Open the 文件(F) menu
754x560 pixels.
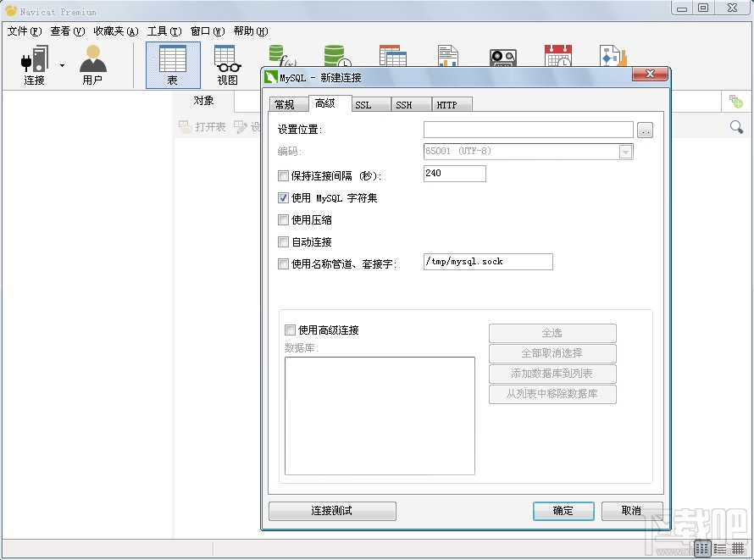click(25, 31)
